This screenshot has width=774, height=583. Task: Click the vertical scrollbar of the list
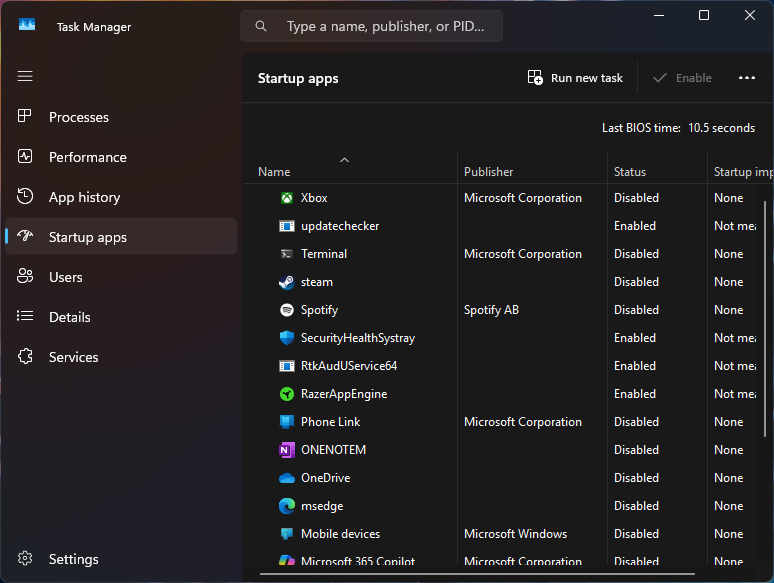(x=765, y=319)
